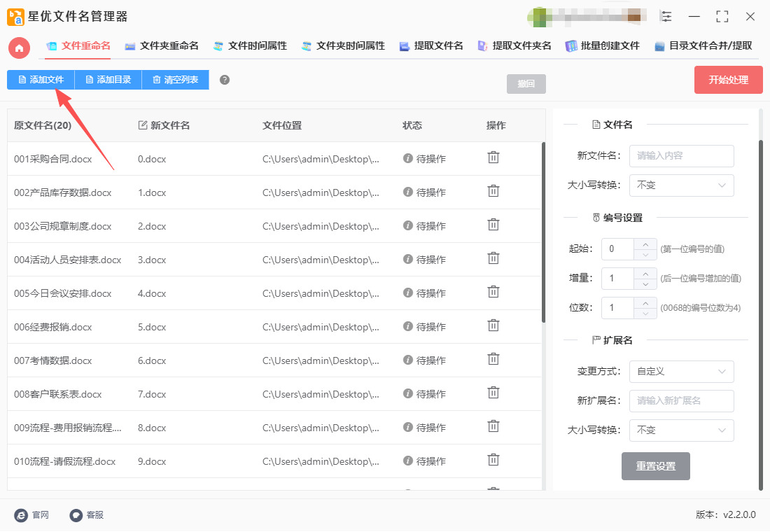Click the app logo in title bar
This screenshot has width=770, height=532.
pyautogui.click(x=15, y=17)
